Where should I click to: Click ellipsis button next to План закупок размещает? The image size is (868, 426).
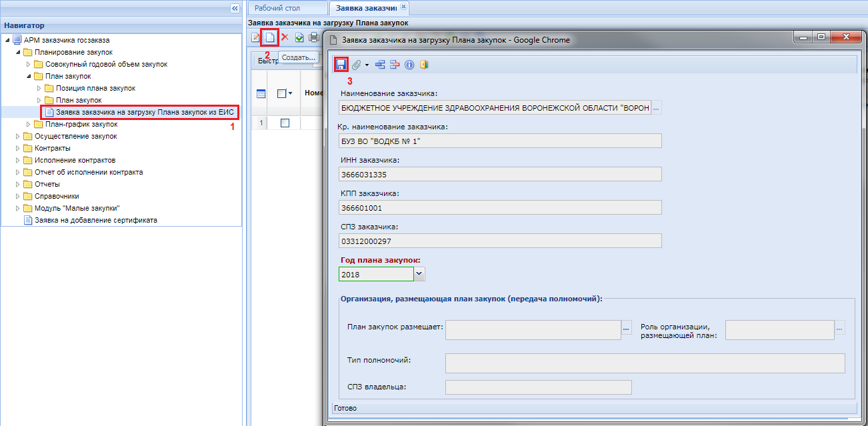coord(626,327)
